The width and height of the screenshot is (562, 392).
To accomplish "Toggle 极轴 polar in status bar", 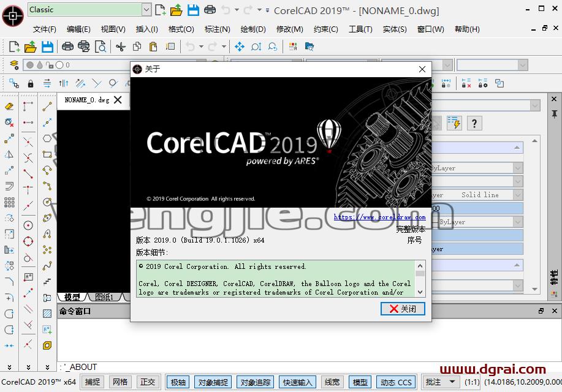I will click(x=178, y=382).
